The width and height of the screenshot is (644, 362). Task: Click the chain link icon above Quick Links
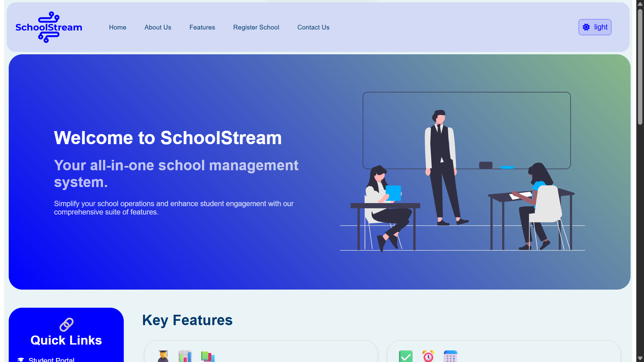coord(66,324)
